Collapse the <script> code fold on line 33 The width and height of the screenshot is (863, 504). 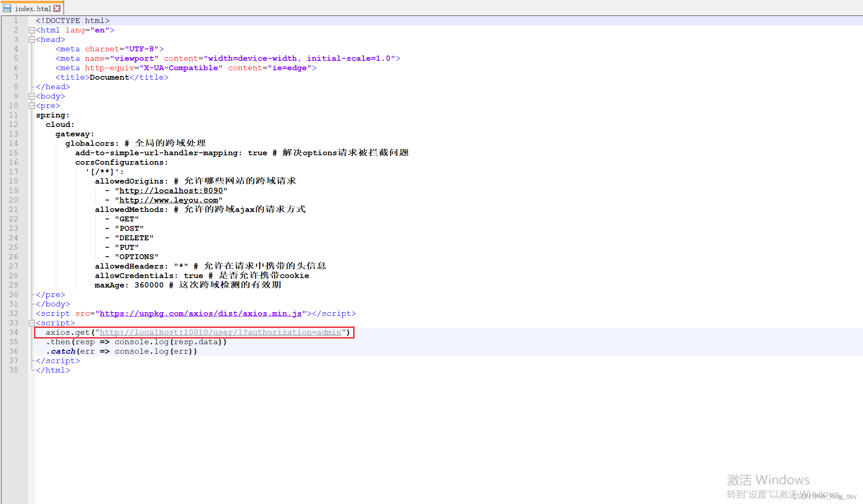point(32,323)
